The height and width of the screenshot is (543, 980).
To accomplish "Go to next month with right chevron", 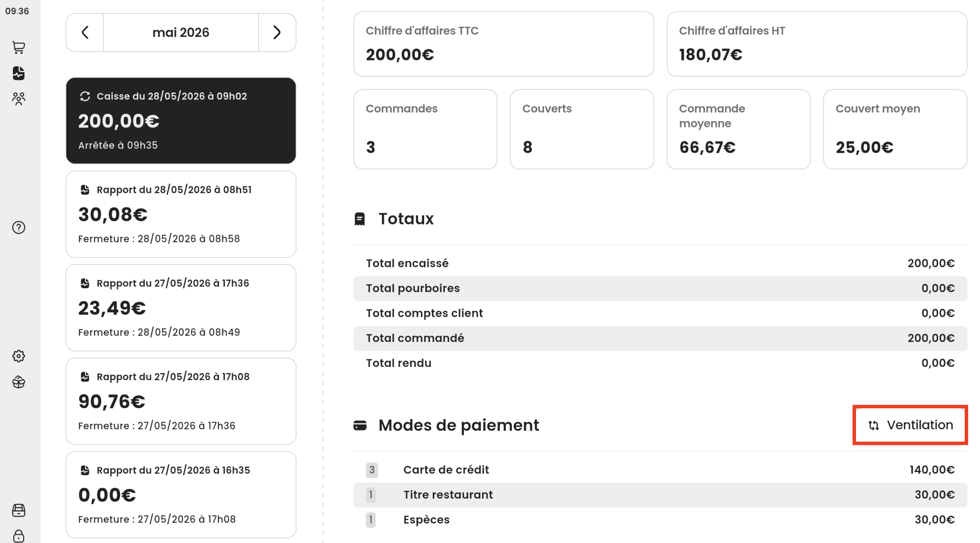I will click(x=277, y=33).
